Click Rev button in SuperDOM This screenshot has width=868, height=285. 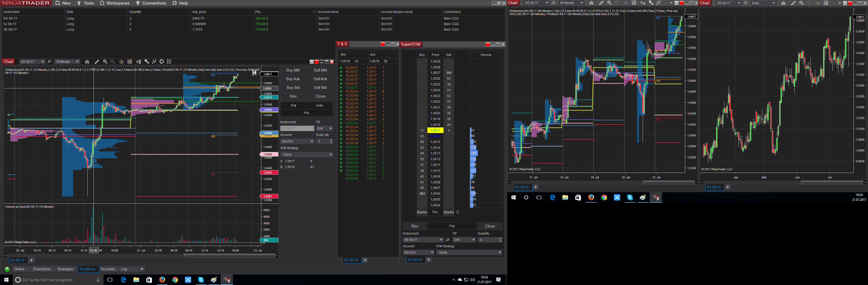(x=414, y=226)
